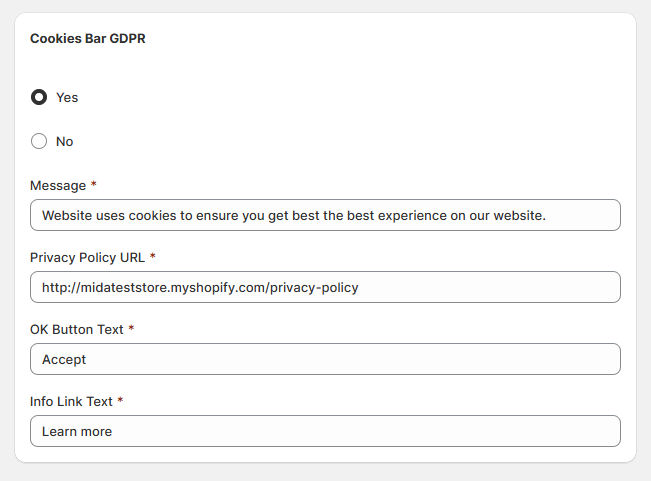Place cursor on 'Learn more' text
Image resolution: width=651 pixels, height=481 pixels.
click(x=77, y=431)
